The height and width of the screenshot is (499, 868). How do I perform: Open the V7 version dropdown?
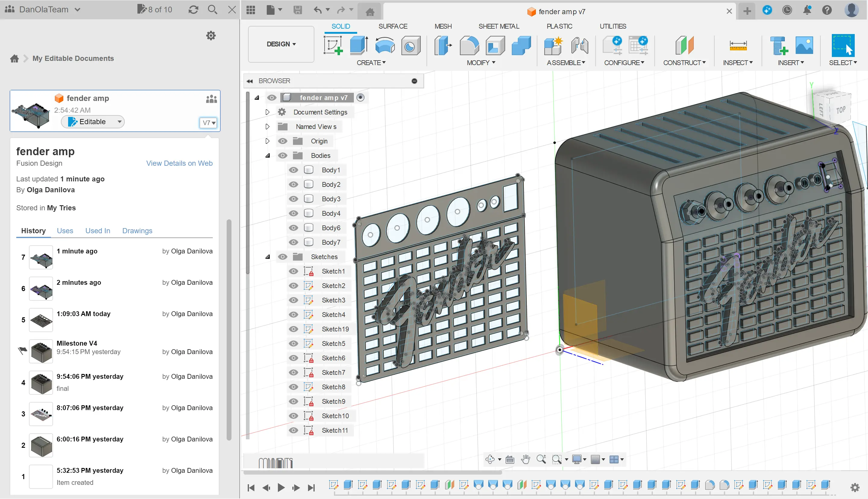click(208, 123)
